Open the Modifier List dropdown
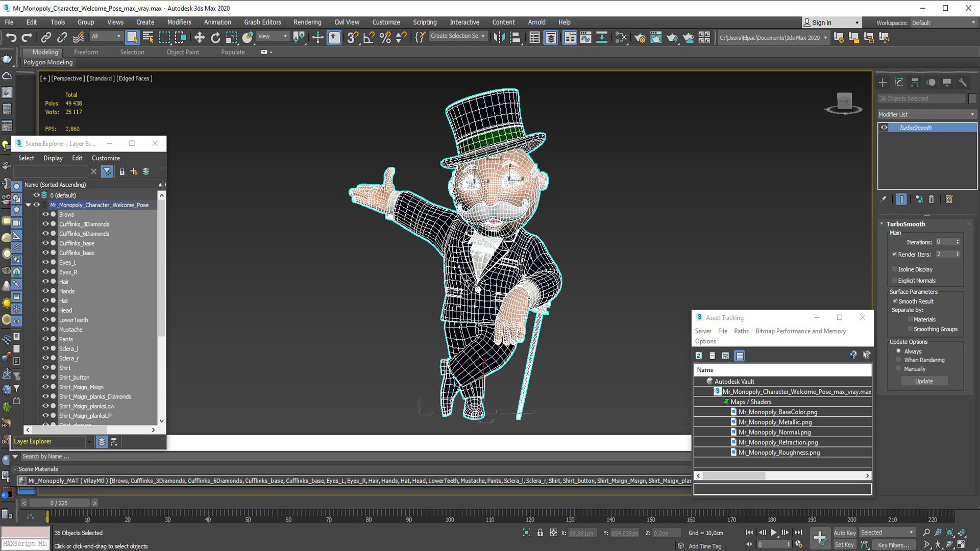Viewport: 980px width, 551px height. tap(926, 114)
